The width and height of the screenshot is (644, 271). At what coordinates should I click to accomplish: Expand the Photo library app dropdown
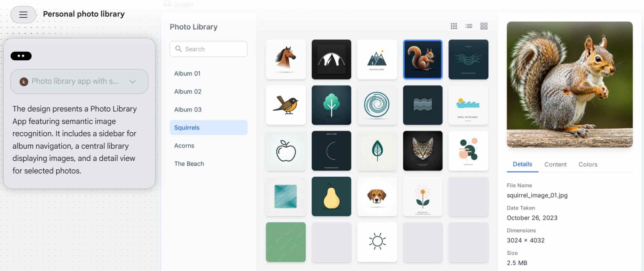[x=133, y=82]
